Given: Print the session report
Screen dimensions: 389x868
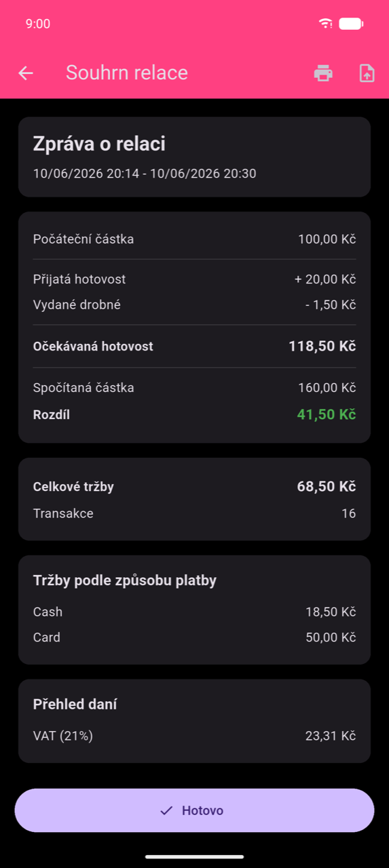Looking at the screenshot, I should [x=323, y=73].
